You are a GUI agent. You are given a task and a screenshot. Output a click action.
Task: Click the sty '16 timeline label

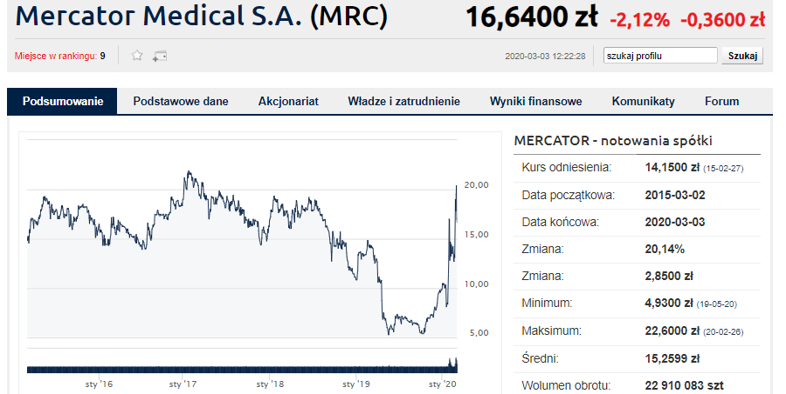click(x=99, y=384)
